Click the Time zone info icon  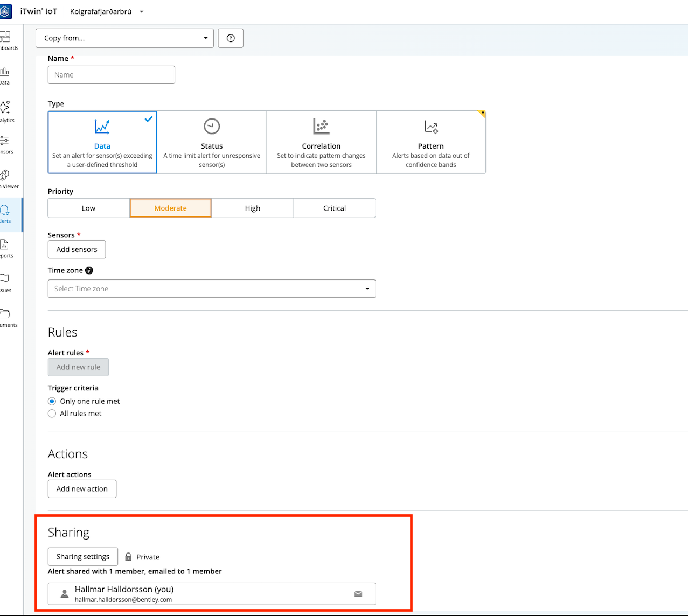[89, 270]
